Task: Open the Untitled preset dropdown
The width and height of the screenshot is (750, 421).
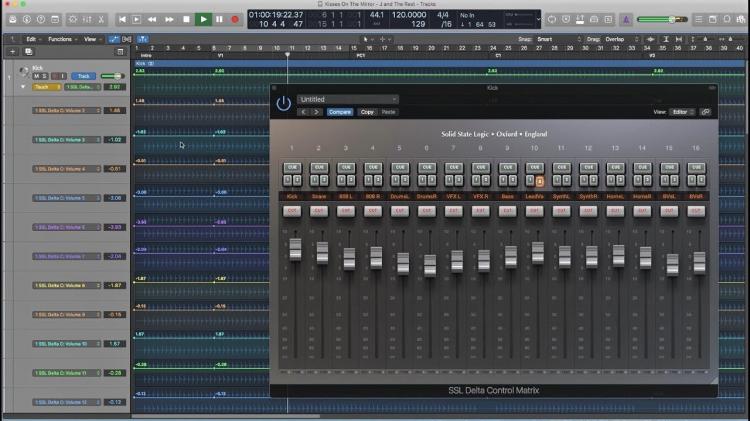Action: [347, 100]
